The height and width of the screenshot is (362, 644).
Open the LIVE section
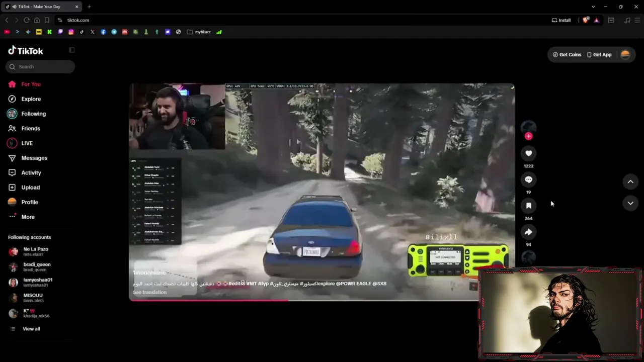(27, 143)
